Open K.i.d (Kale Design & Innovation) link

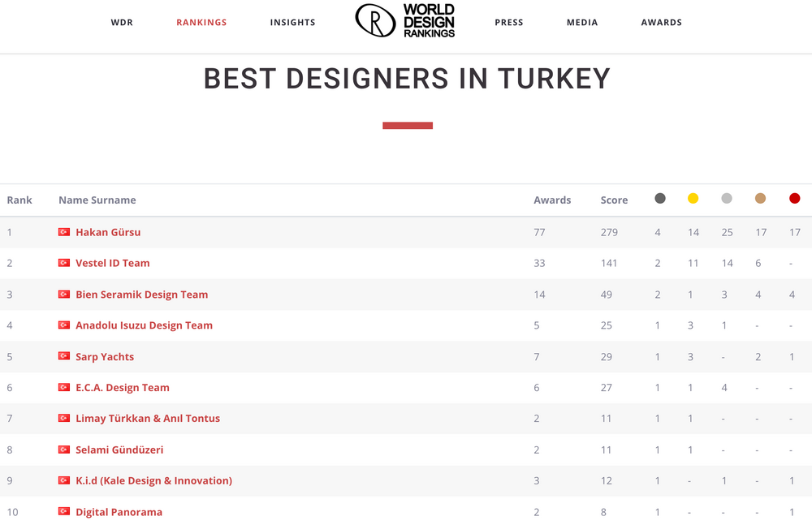point(153,480)
